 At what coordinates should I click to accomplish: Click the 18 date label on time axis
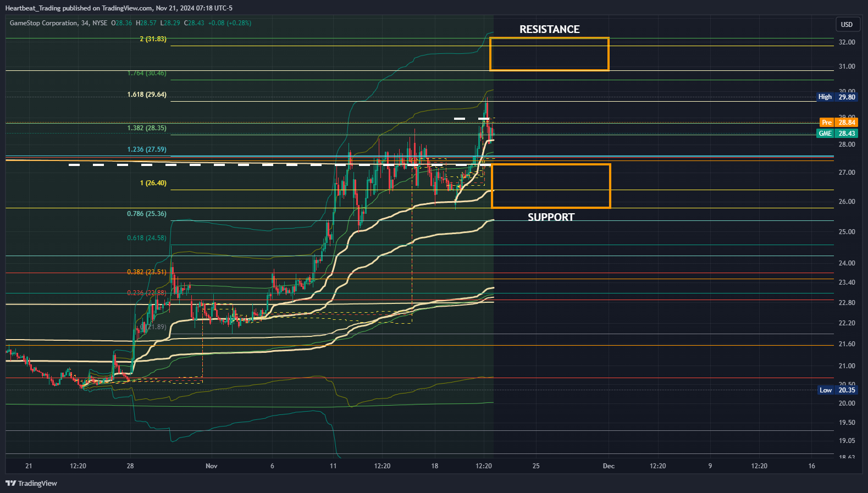[x=435, y=466]
